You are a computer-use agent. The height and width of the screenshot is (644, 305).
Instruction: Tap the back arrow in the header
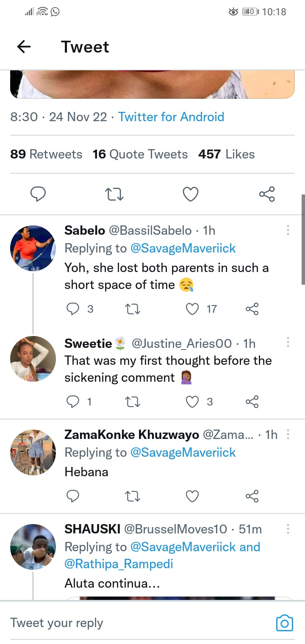pyautogui.click(x=24, y=47)
